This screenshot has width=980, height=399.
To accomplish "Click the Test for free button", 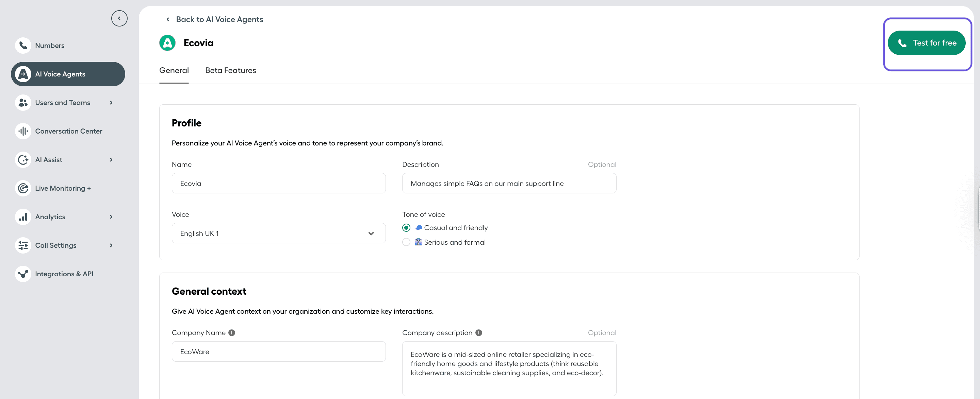I will tap(927, 42).
